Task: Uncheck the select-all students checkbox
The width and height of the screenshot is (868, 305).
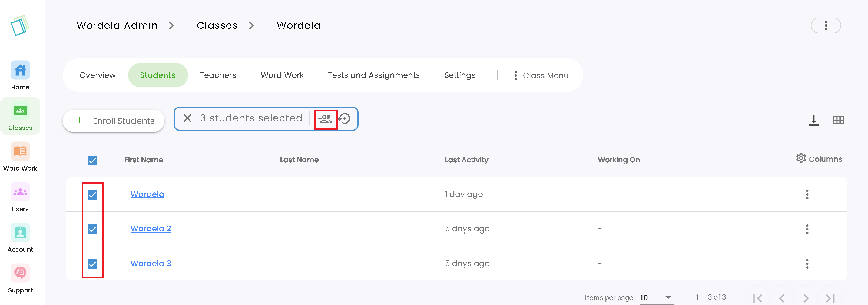Action: point(92,161)
